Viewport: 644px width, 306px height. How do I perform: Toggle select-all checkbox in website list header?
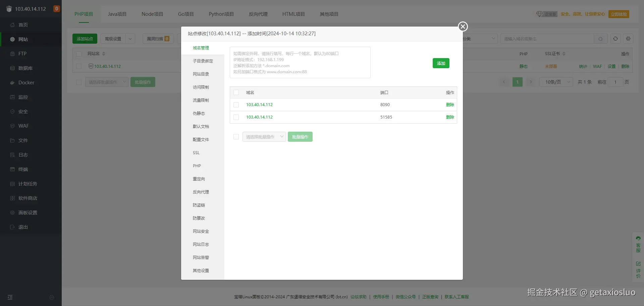(79, 54)
